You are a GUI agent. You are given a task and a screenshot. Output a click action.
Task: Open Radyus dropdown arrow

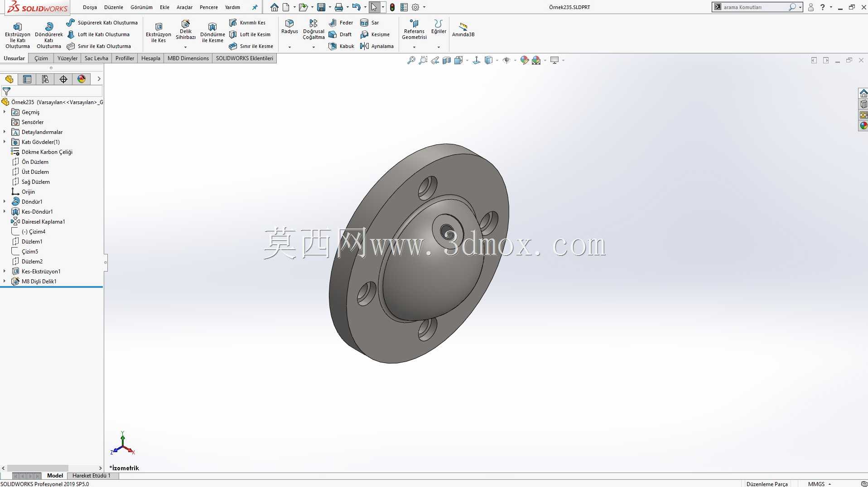click(x=289, y=47)
